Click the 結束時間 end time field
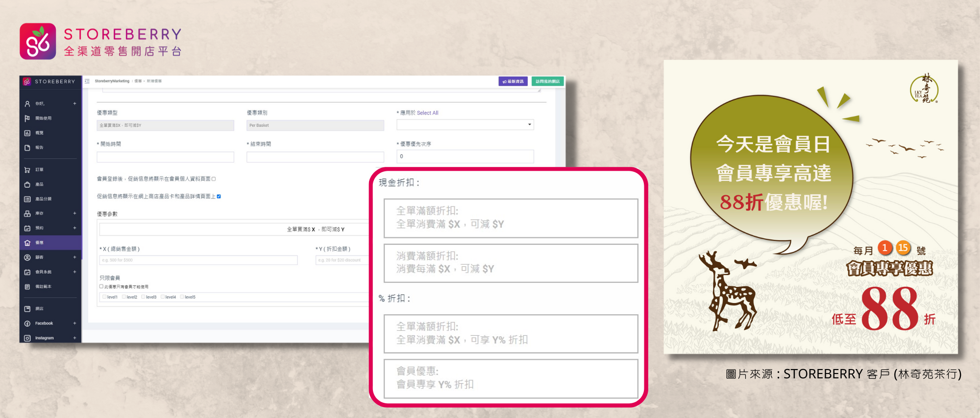The image size is (980, 418). coord(315,157)
